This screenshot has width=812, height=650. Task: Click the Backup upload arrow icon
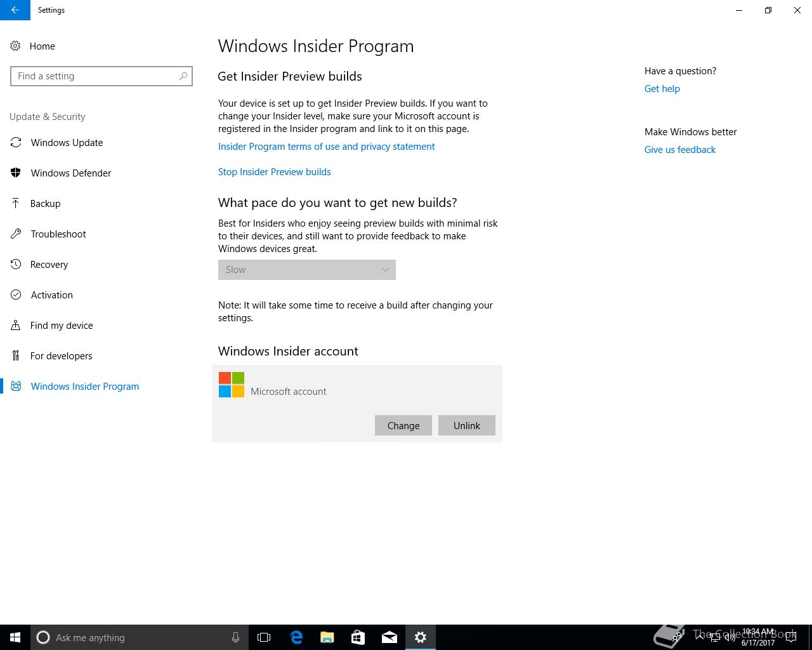pos(16,203)
